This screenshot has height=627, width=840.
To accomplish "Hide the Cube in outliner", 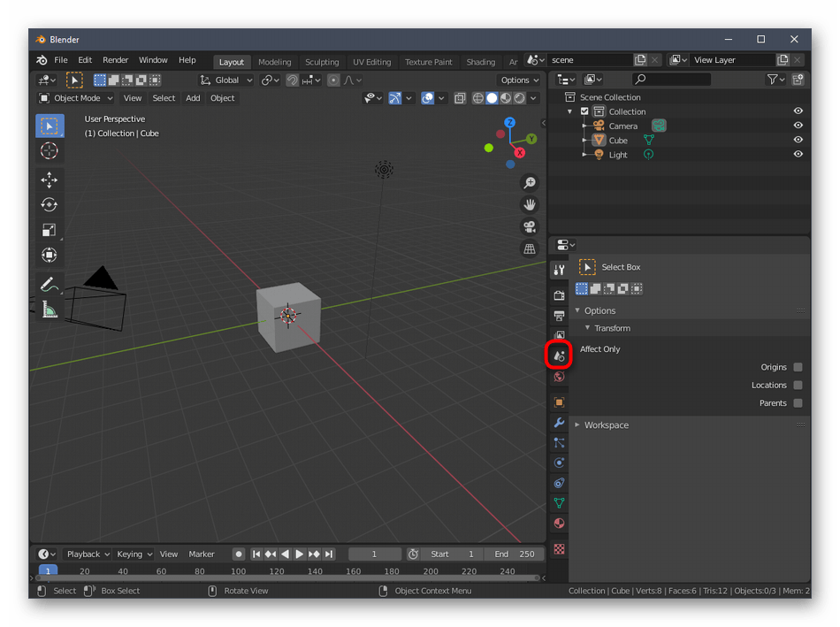I will coord(798,140).
